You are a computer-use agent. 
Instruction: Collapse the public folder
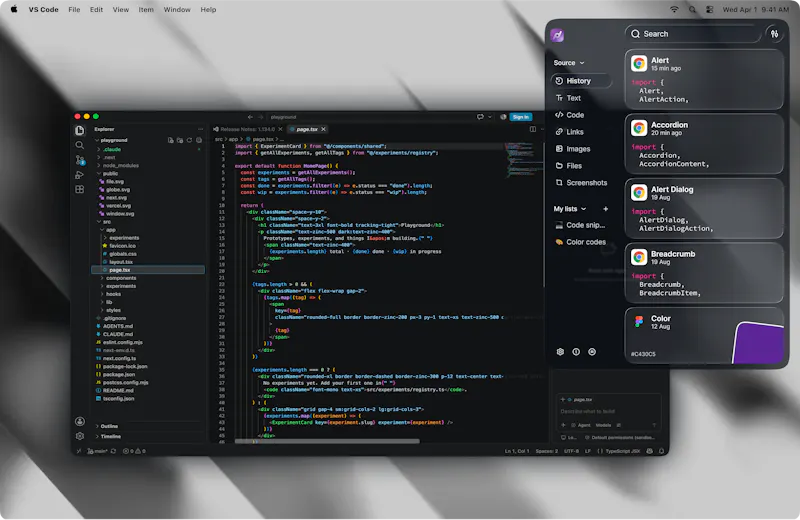pyautogui.click(x=108, y=174)
